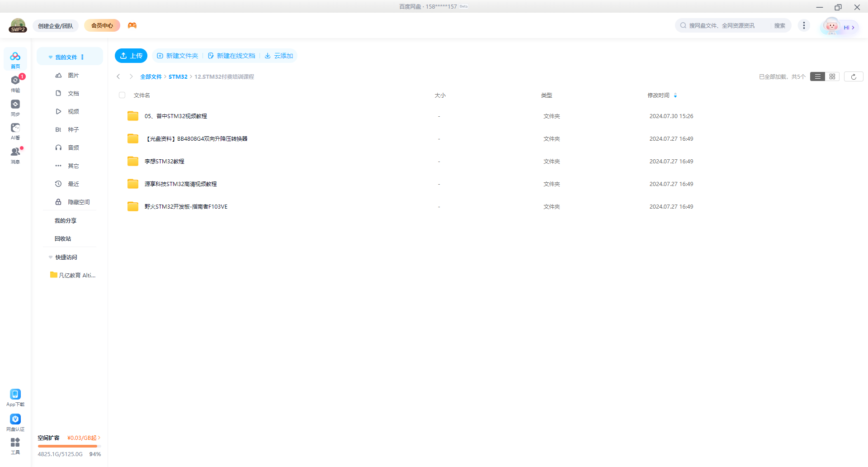Click folder icon of 野火STM32开发板-指南者F103VE
This screenshot has width=868, height=467.
133,206
